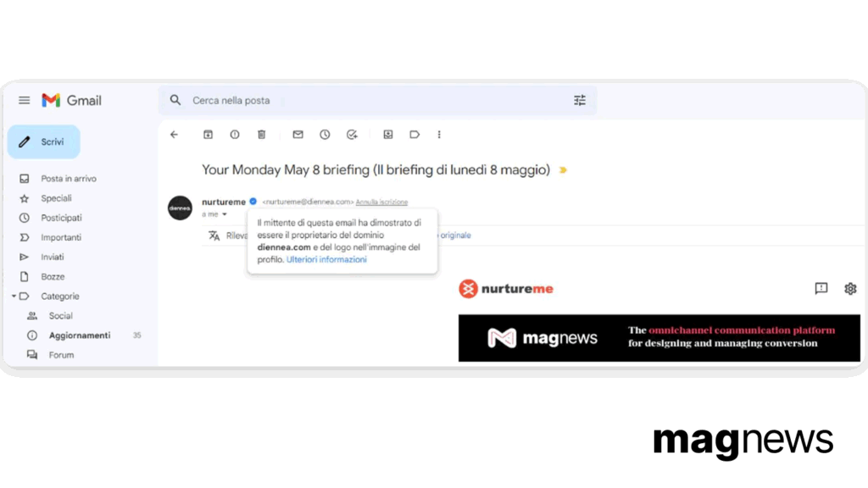Open 'Ulteriori informazioni' link in tooltip
The image size is (868, 488).
pyautogui.click(x=326, y=259)
